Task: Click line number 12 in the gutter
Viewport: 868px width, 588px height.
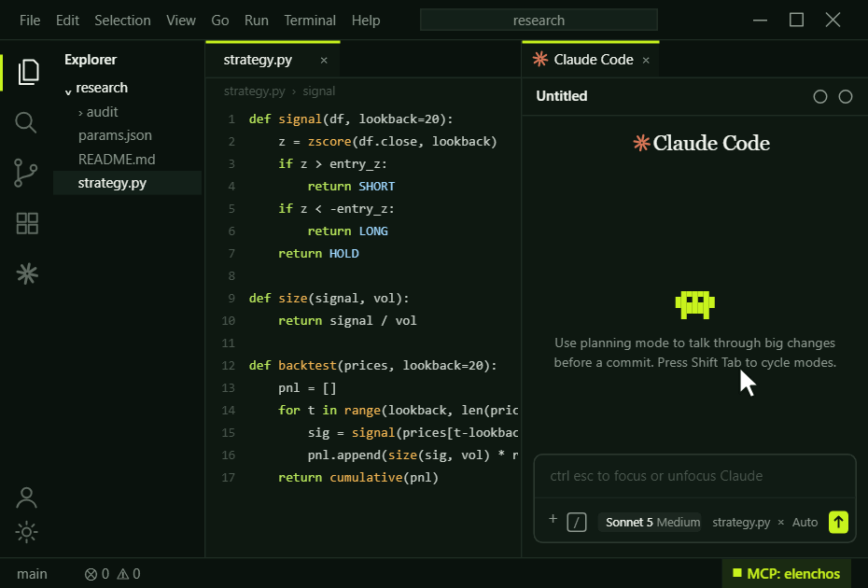Action: click(228, 366)
